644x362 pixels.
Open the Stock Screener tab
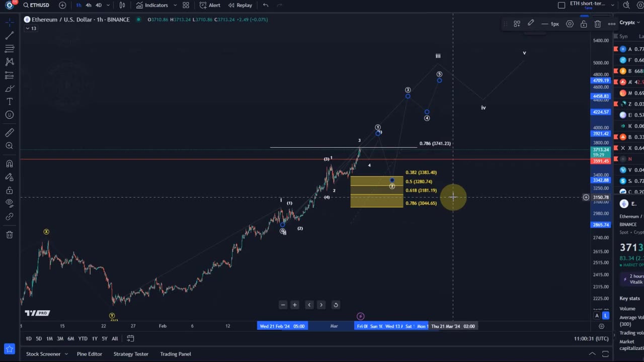pyautogui.click(x=43, y=354)
